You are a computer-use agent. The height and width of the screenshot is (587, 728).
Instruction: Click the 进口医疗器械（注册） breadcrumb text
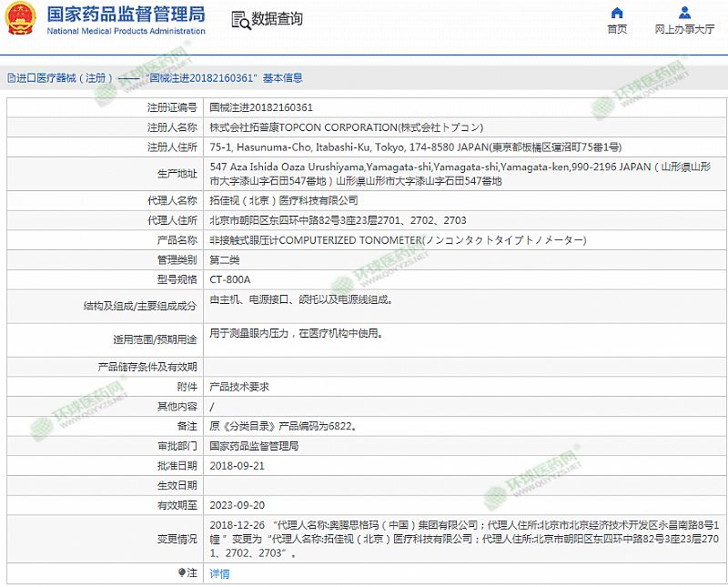(64, 78)
